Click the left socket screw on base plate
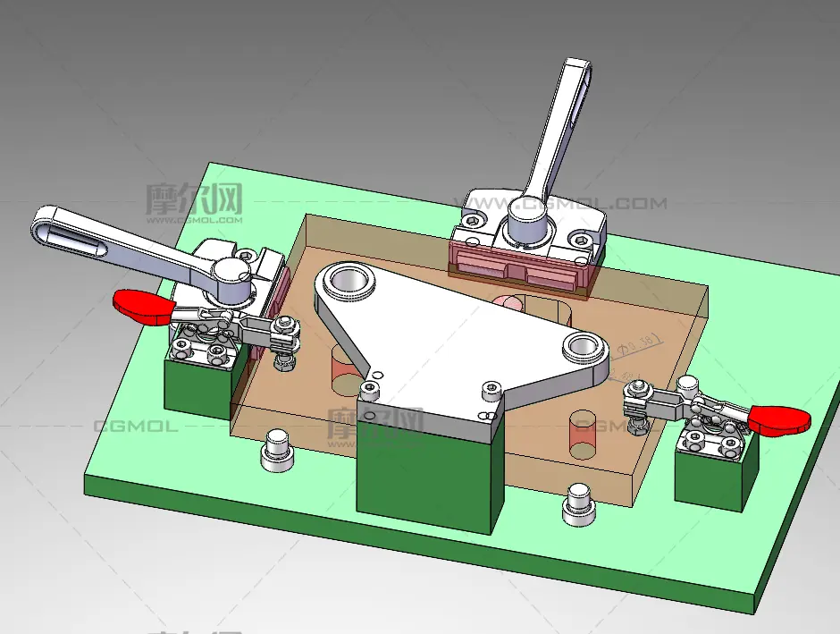The height and width of the screenshot is (634, 840). click(x=276, y=449)
